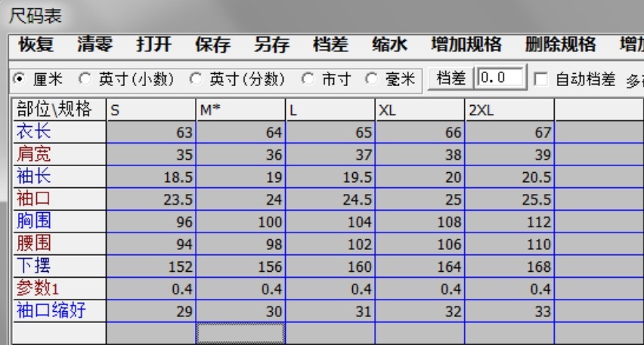Select the 厘米 unit radio button
This screenshot has width=644, height=345.
coord(19,79)
